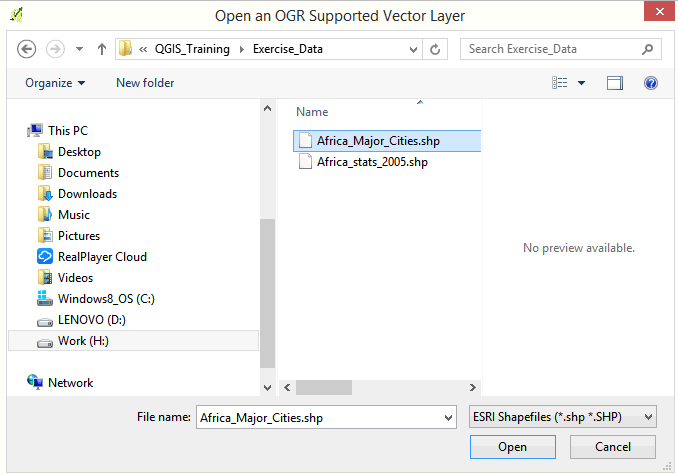
Task: Click the Up one level arrow
Action: (x=102, y=49)
